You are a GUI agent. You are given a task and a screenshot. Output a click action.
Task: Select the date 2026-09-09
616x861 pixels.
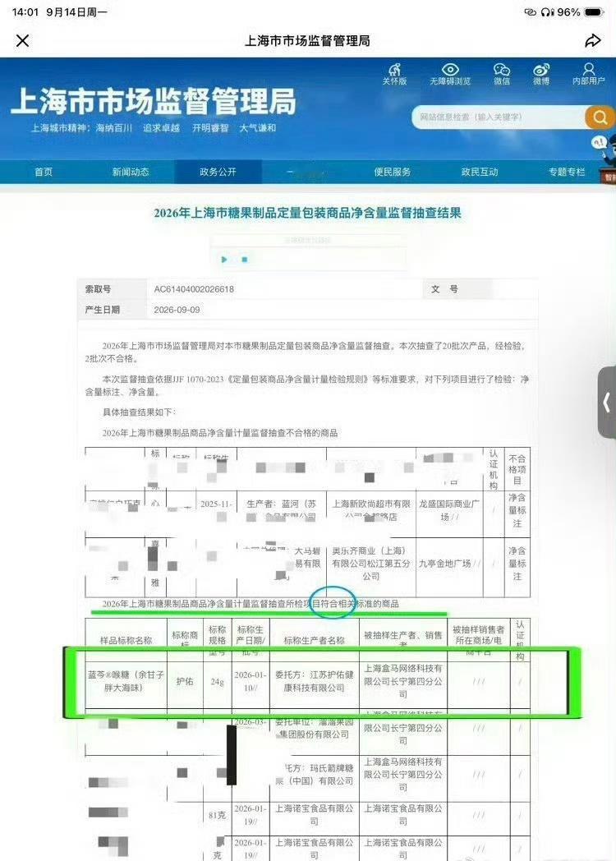click(177, 310)
